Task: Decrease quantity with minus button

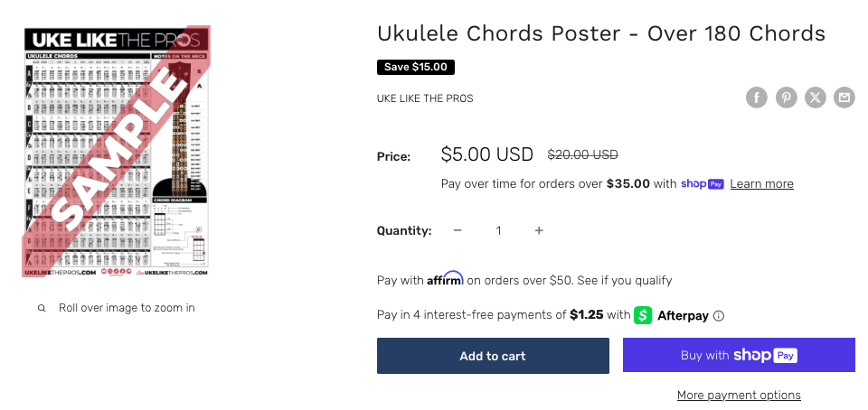Action: point(458,230)
